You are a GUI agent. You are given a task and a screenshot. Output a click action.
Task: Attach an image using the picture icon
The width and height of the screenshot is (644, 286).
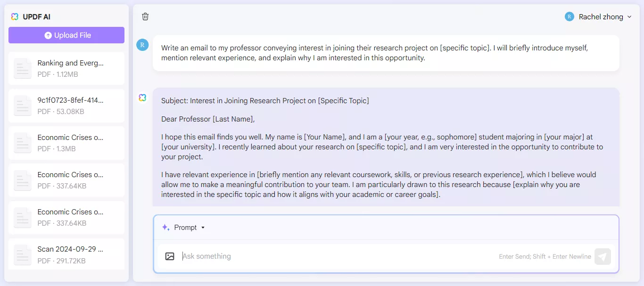point(170,256)
